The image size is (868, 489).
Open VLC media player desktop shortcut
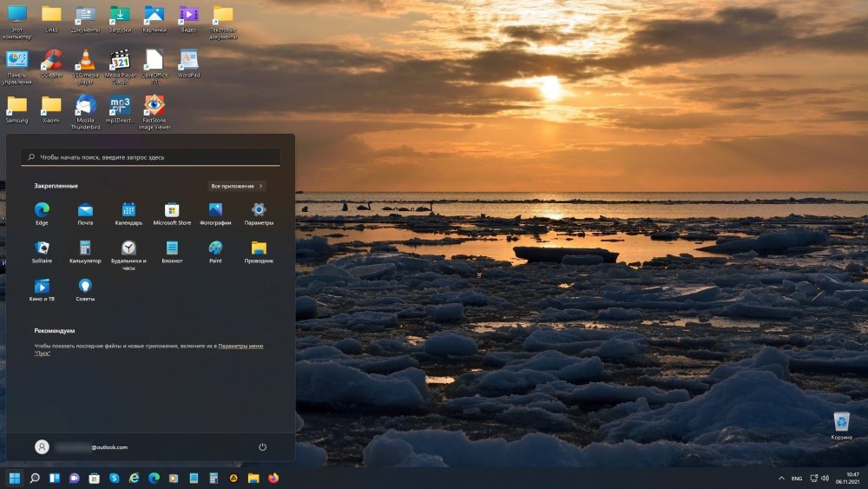[x=85, y=61]
